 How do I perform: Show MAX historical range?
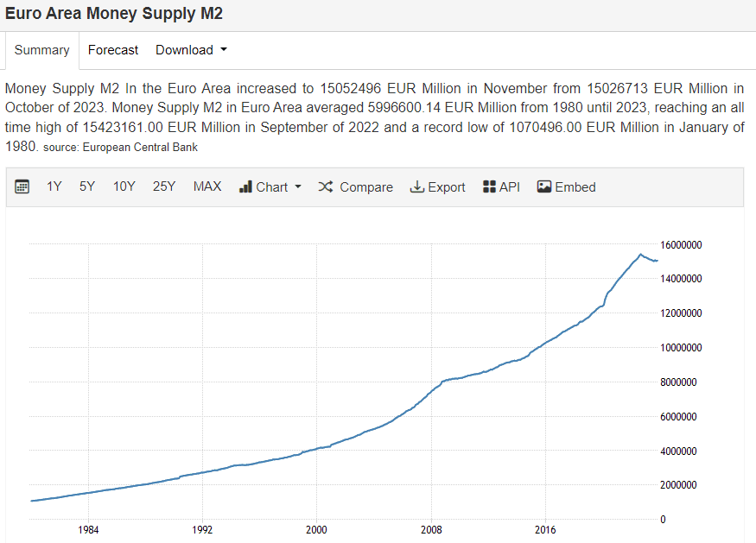click(x=207, y=187)
